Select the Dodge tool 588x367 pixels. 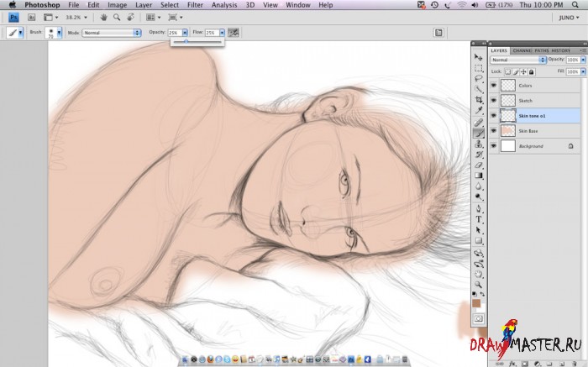pos(479,197)
